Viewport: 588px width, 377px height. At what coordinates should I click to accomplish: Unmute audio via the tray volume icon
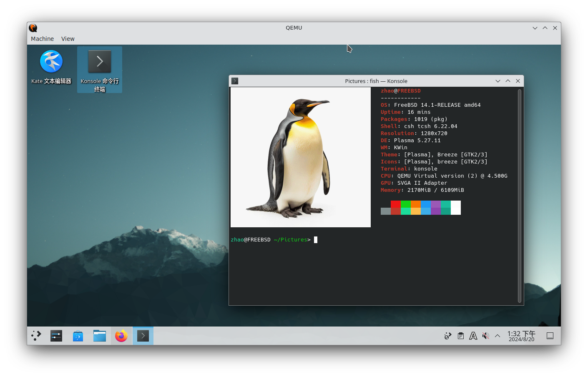pyautogui.click(x=485, y=336)
